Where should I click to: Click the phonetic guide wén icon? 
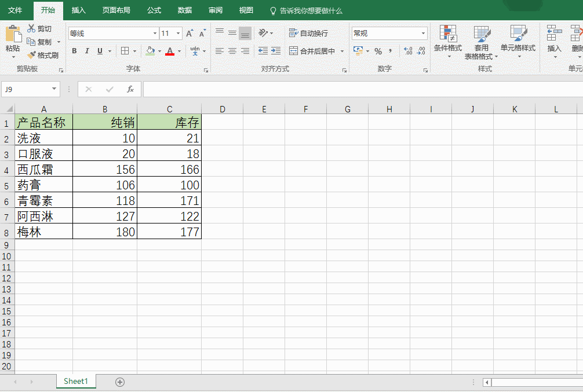pos(195,51)
